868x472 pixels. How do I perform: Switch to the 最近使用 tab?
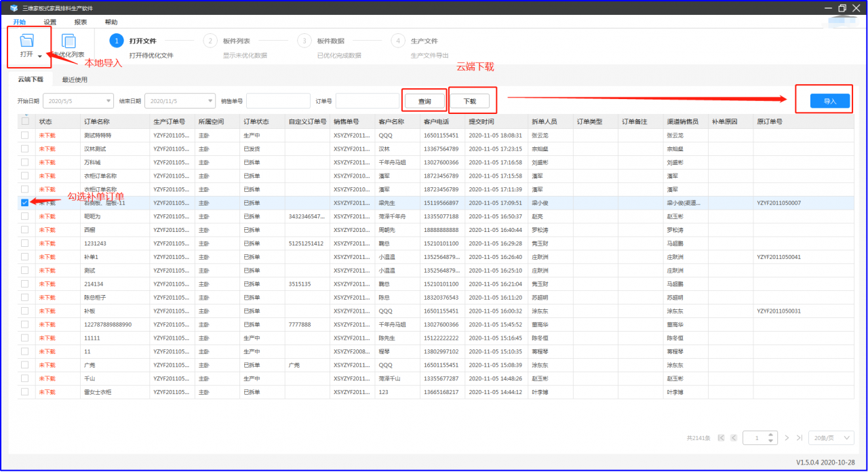point(75,79)
